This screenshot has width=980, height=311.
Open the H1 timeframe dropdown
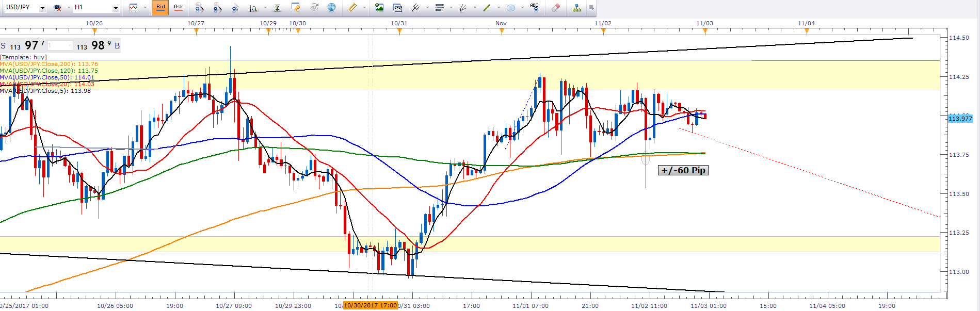click(116, 8)
